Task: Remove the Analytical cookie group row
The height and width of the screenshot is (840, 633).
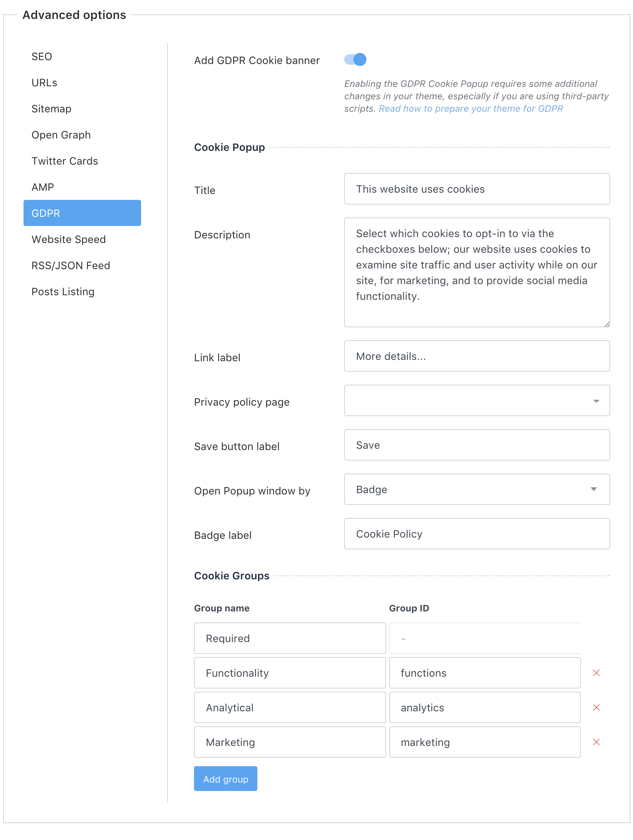Action: pos(596,707)
